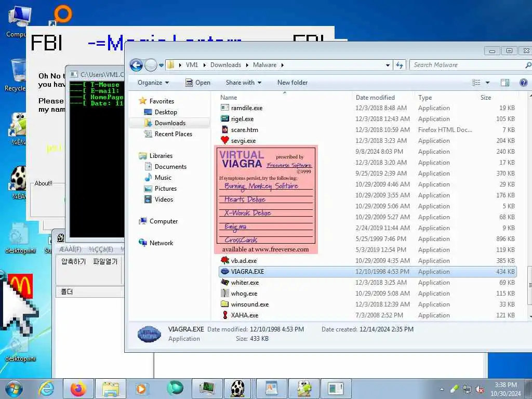Click the Forward navigation arrow in Explorer
The width and height of the screenshot is (532, 399).
pos(151,65)
